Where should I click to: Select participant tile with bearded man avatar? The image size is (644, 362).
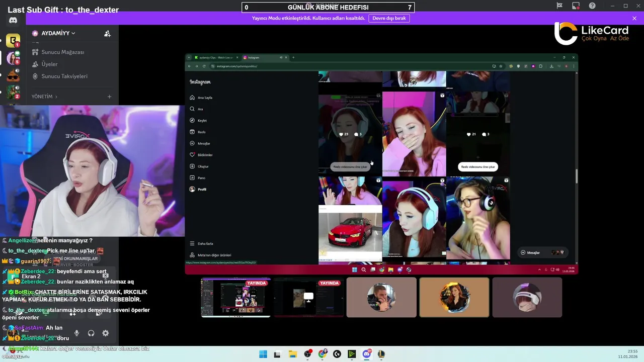(x=381, y=297)
